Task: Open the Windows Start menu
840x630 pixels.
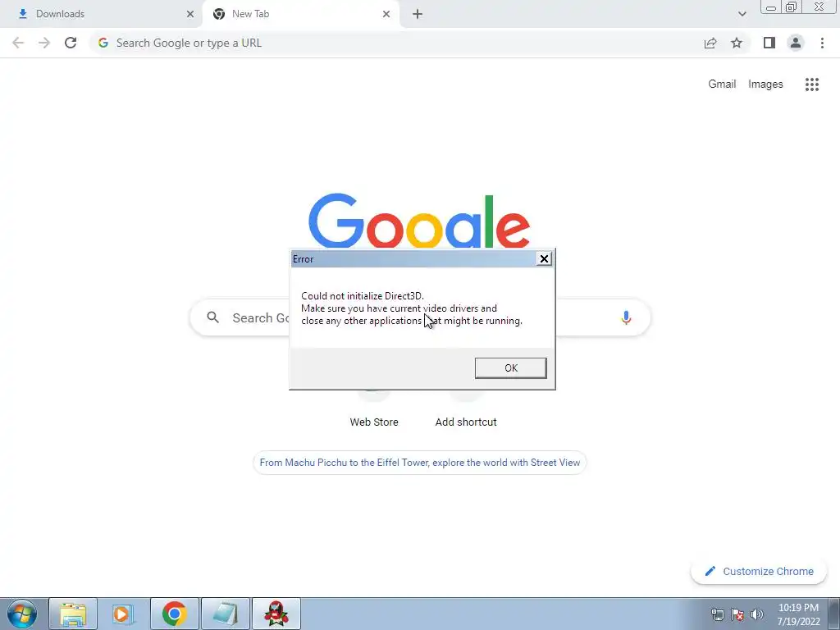Action: pyautogui.click(x=21, y=614)
